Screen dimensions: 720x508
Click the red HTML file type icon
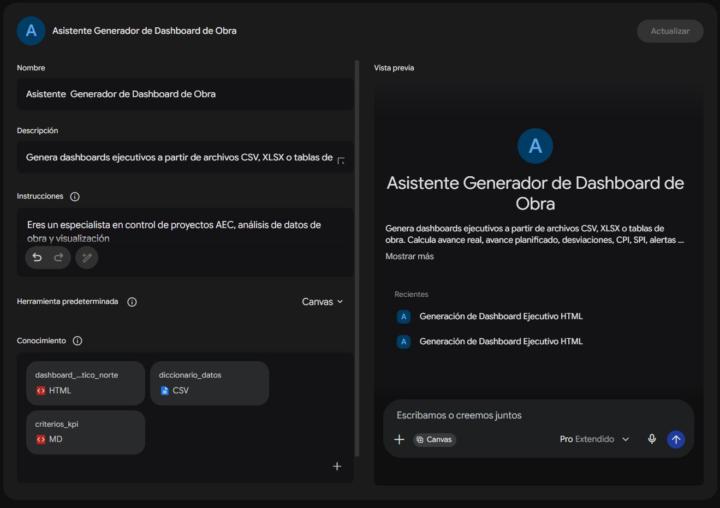[41, 390]
